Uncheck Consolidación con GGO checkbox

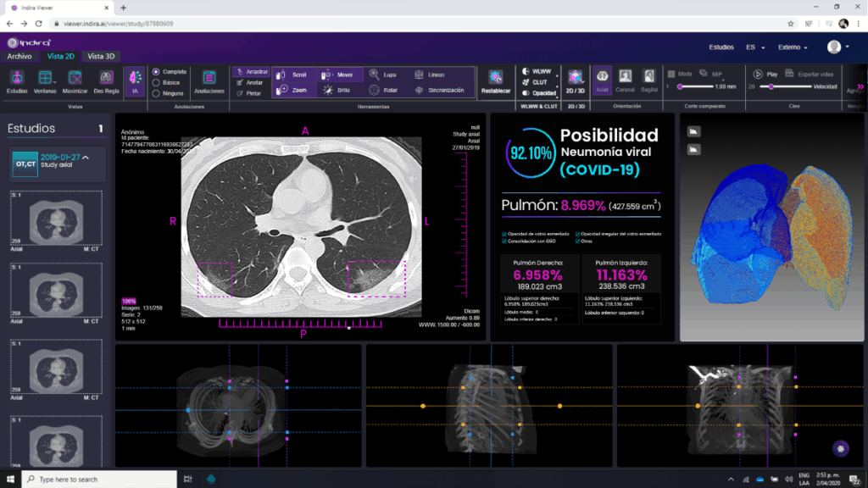click(x=504, y=241)
